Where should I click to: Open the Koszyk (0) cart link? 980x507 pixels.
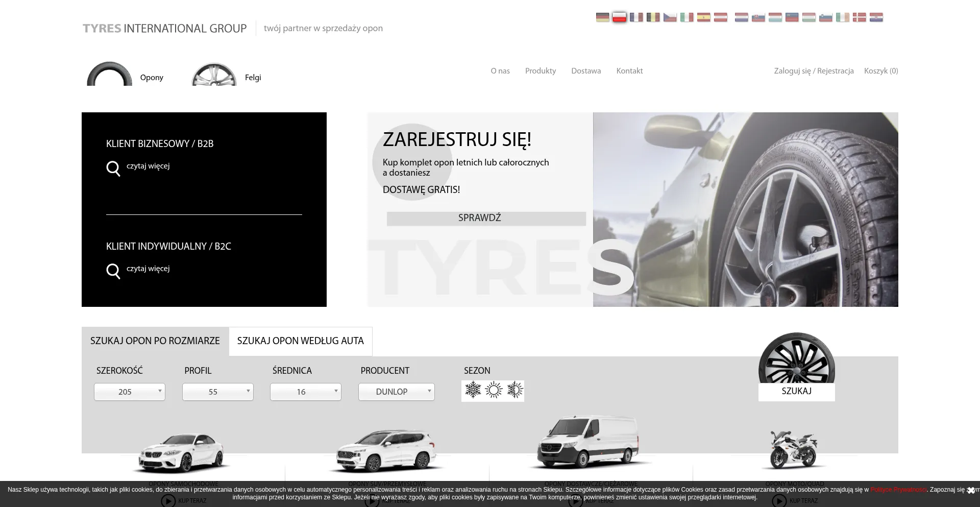pyautogui.click(x=881, y=71)
